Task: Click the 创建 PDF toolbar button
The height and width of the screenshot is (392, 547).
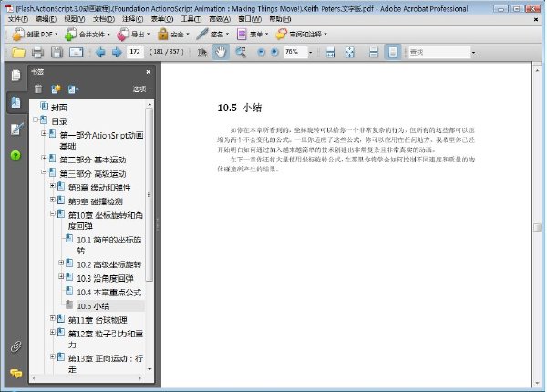Action: click(x=35, y=34)
